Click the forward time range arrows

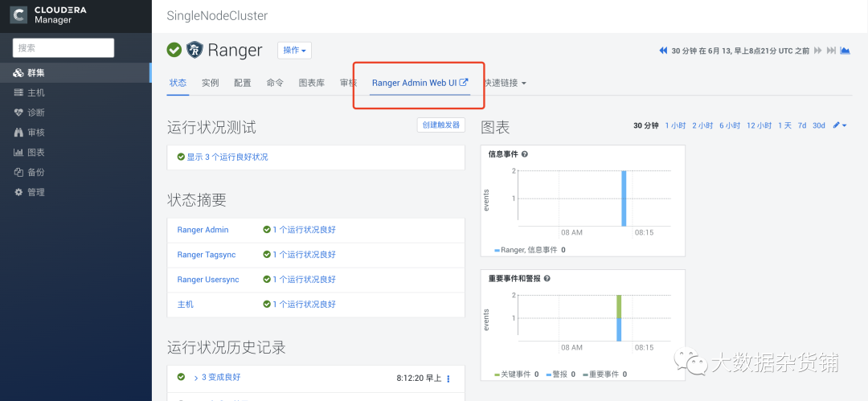click(817, 51)
